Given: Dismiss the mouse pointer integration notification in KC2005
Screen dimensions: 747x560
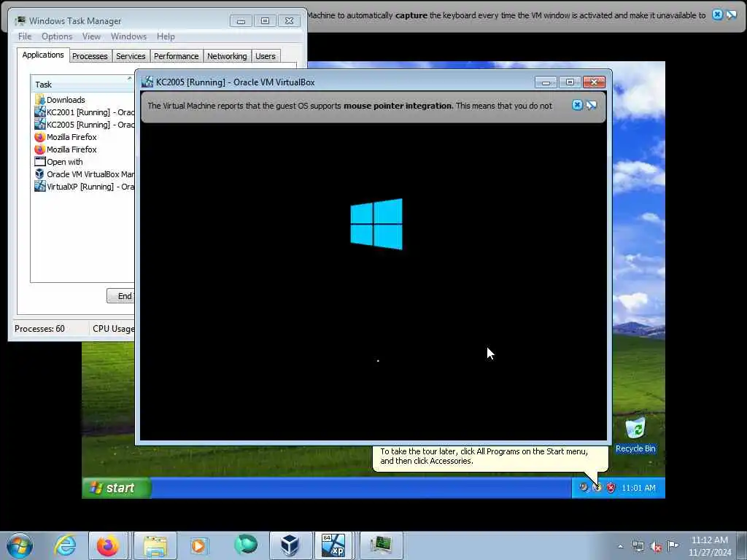Looking at the screenshot, I should (577, 105).
